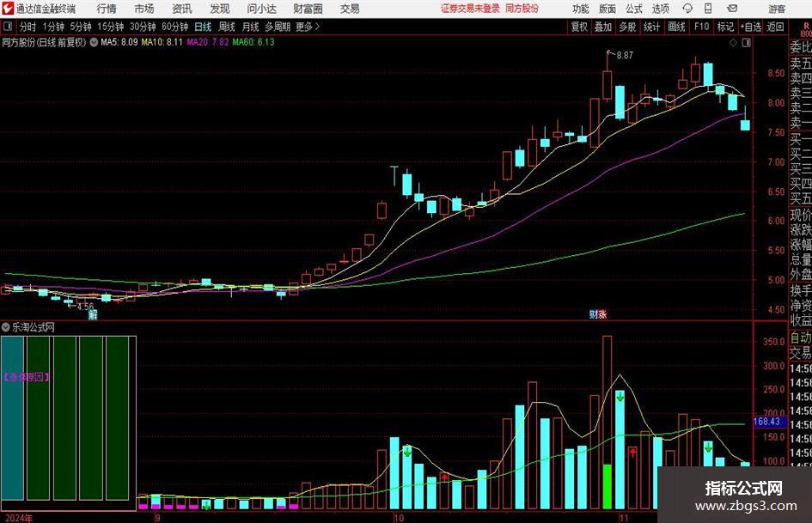This screenshot has height=523, width=812.
Task: Click the 游客 user account label
Action: [x=777, y=9]
